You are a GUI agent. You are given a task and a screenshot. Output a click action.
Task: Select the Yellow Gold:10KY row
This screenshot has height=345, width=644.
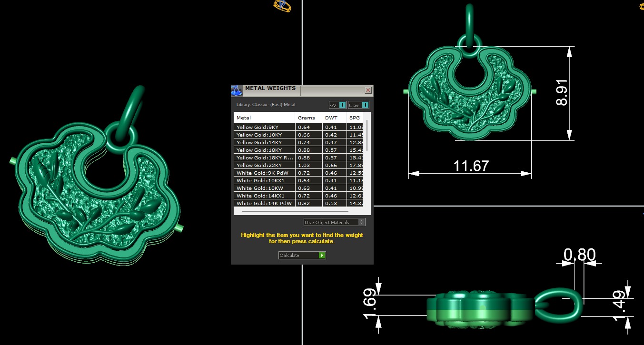(x=298, y=135)
